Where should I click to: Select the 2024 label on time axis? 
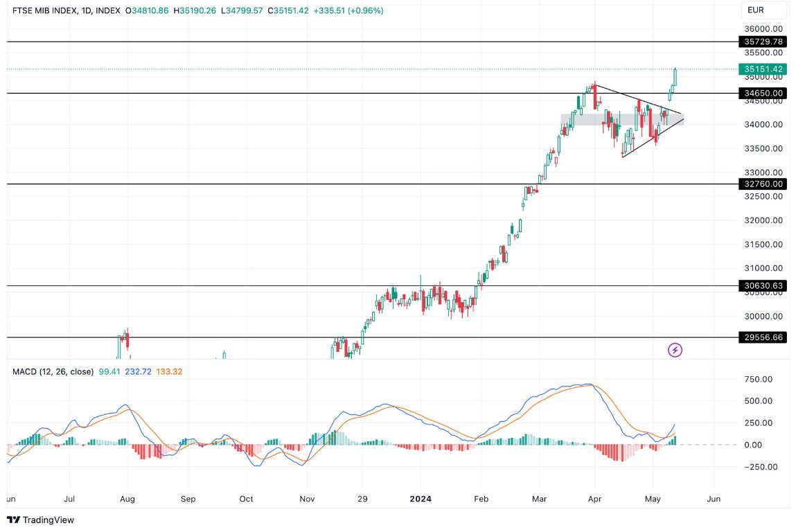(x=421, y=498)
